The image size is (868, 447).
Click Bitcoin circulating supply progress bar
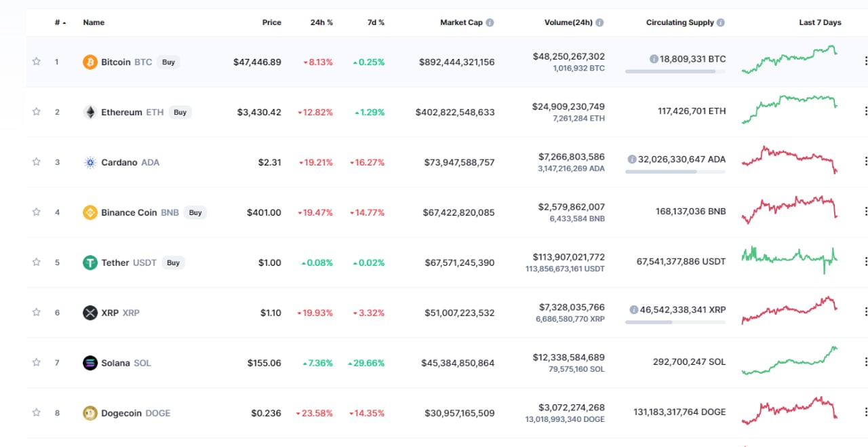coord(675,71)
